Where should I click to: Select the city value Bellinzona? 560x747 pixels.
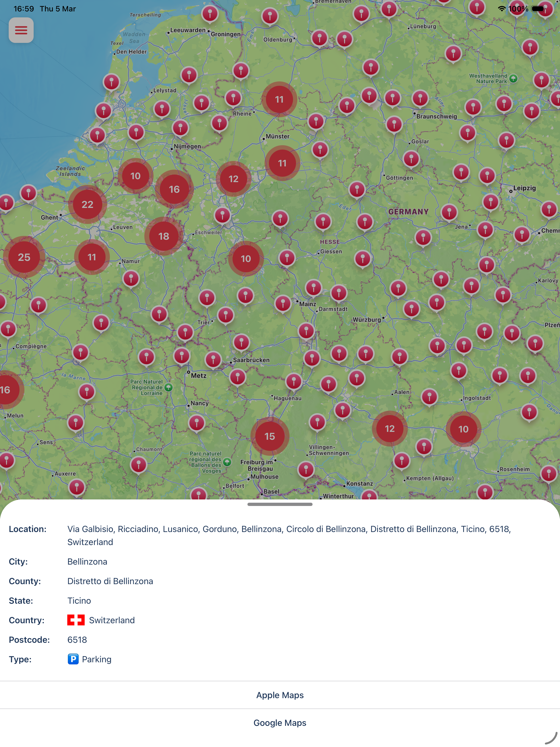(x=87, y=562)
